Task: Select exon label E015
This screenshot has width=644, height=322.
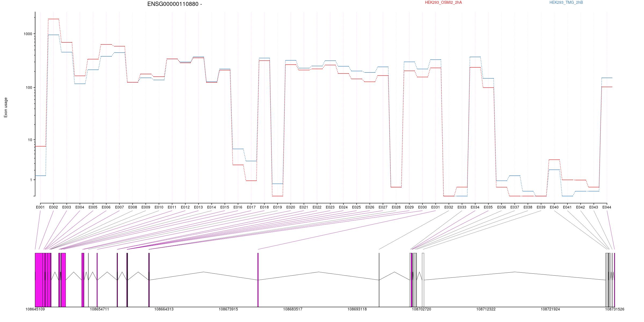Action: (x=225, y=207)
